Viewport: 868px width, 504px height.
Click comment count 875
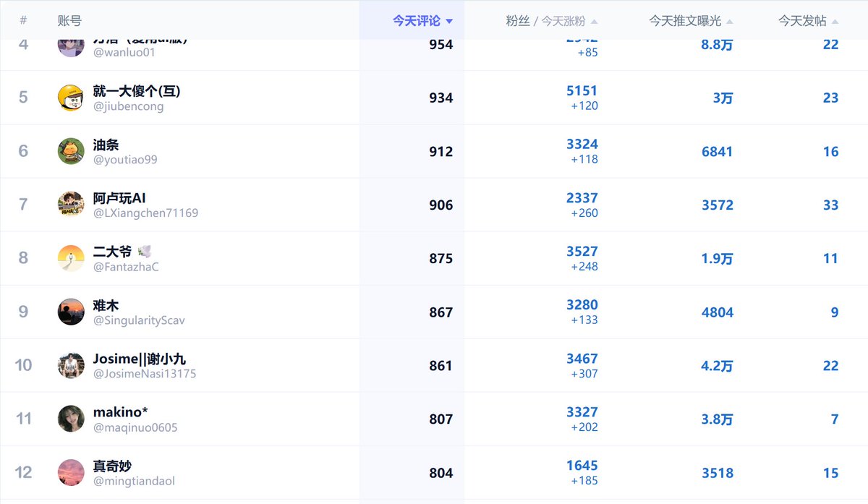(441, 258)
